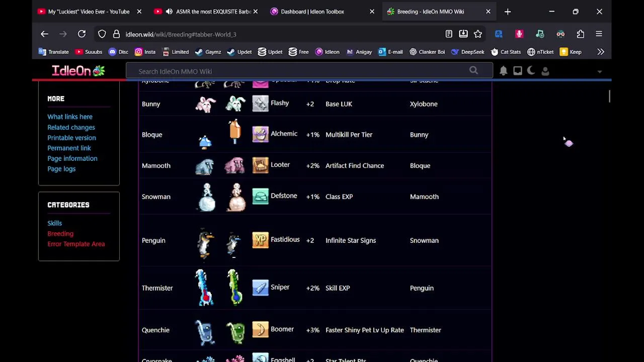Toggle dark mode moon icon
Screen dimensions: 644x362
point(531,71)
